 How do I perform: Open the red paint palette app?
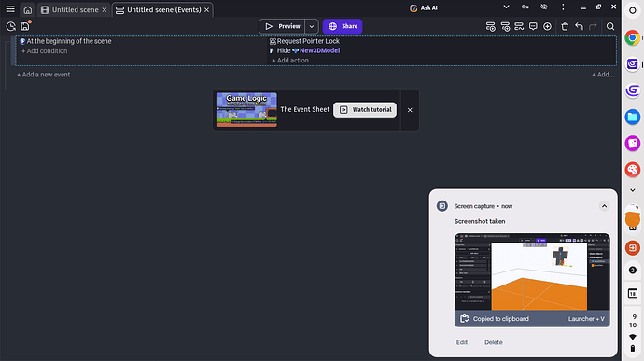pyautogui.click(x=633, y=170)
